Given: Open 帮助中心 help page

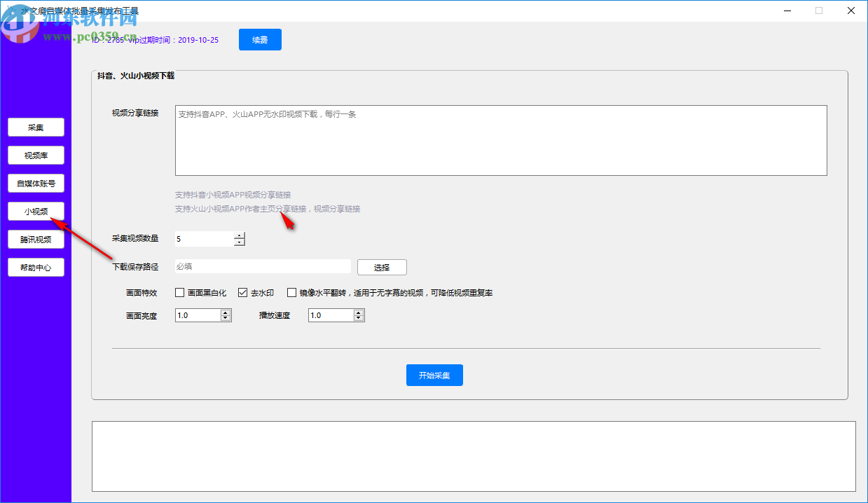Looking at the screenshot, I should [x=36, y=267].
